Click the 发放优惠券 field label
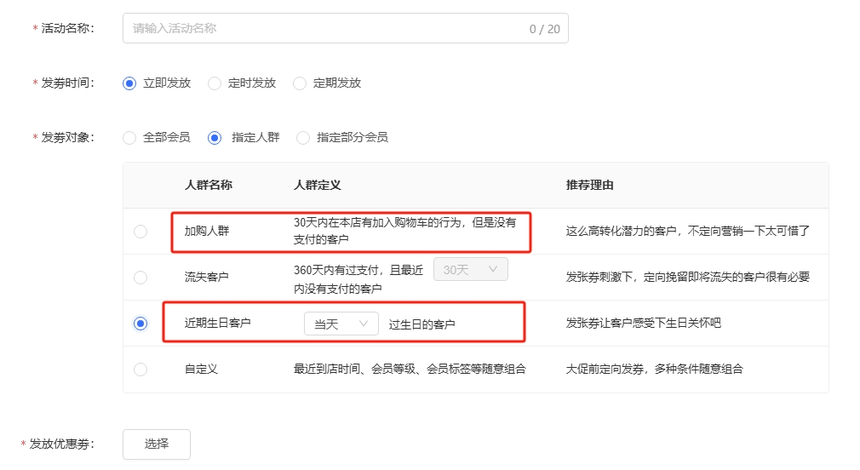 (61, 444)
